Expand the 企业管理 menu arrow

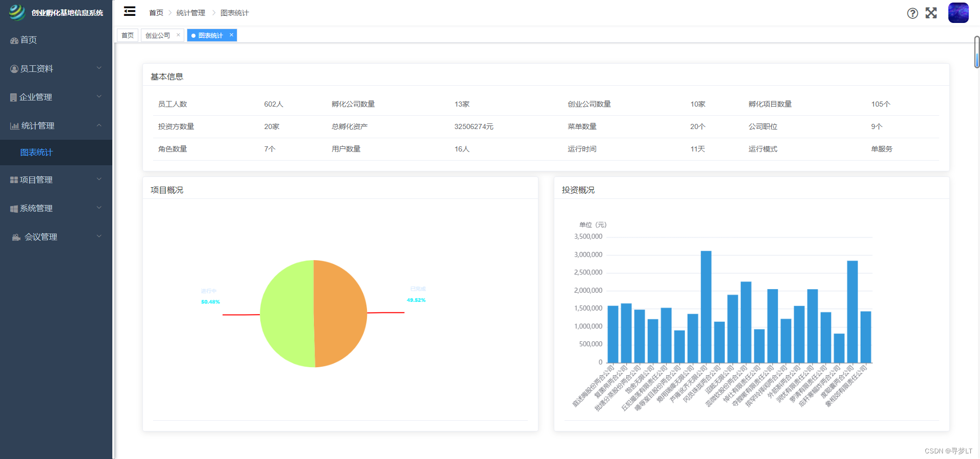[99, 96]
